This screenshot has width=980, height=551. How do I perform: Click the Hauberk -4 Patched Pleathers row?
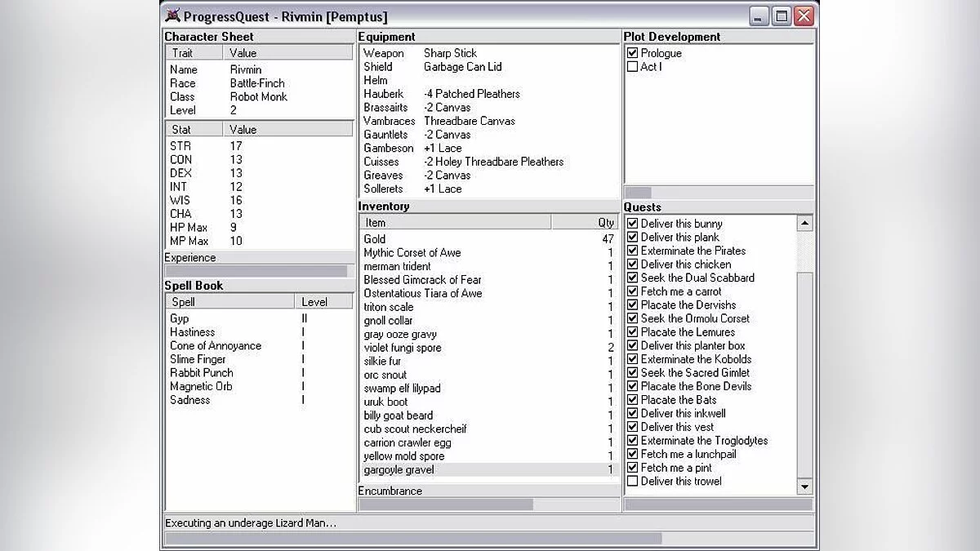(489, 94)
